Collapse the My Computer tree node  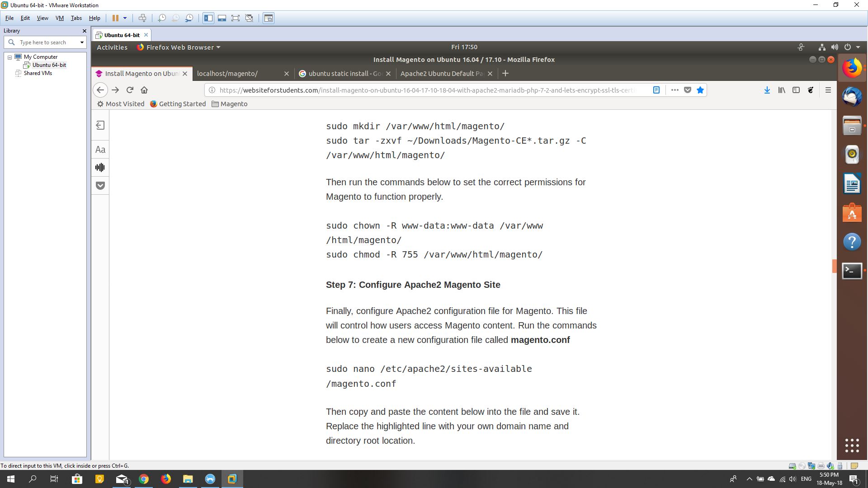click(x=9, y=57)
